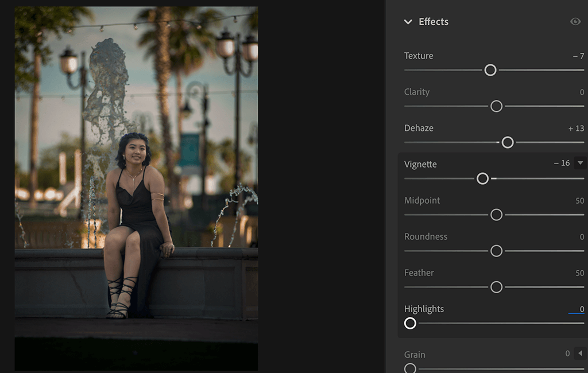Expand the Grain settings with its arrow
Viewport: 588px width, 373px height.
coord(581,353)
